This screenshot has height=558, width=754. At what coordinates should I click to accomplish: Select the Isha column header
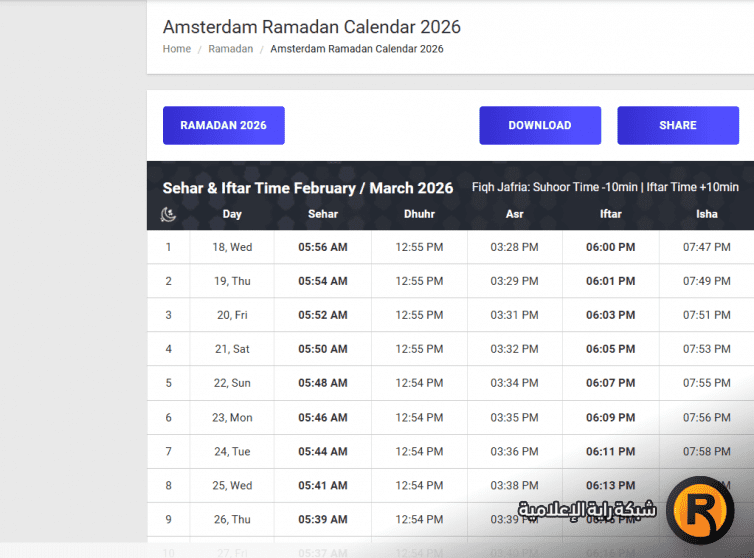tap(706, 214)
